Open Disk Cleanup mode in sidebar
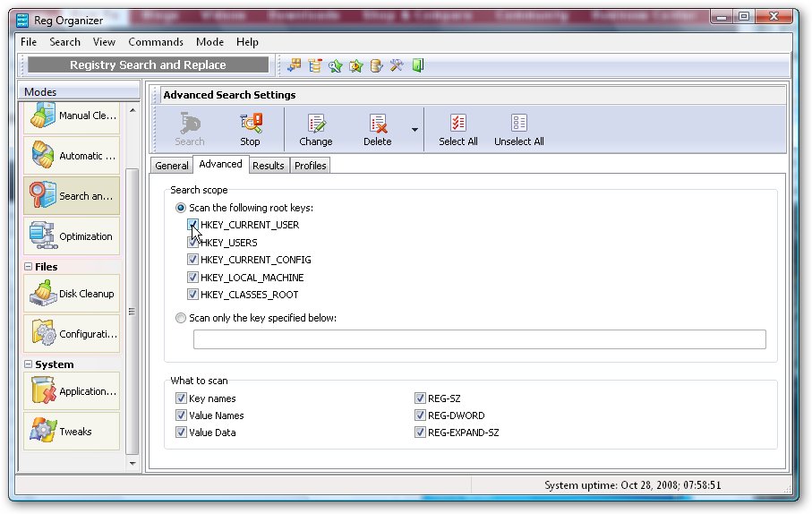The image size is (812, 514). pyautogui.click(x=72, y=294)
